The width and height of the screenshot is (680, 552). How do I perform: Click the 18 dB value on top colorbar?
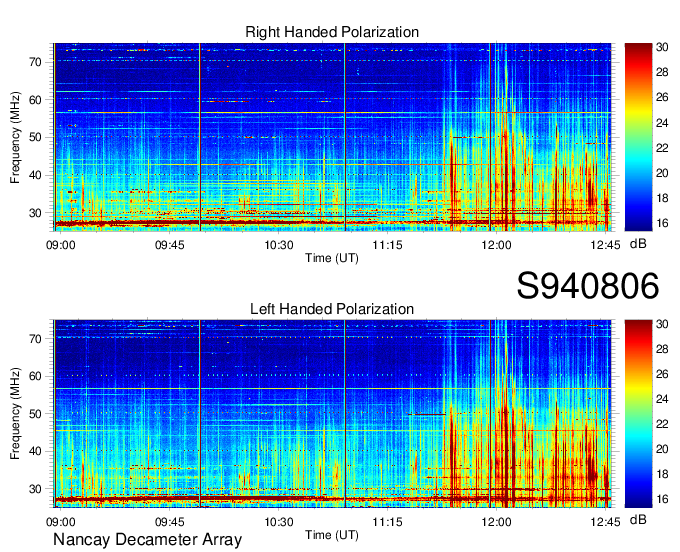[662, 199]
